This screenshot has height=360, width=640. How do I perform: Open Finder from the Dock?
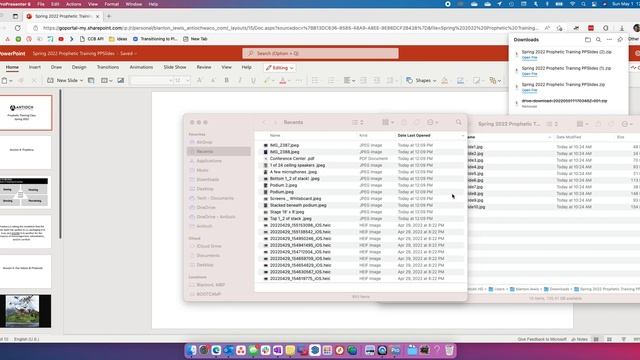click(x=191, y=350)
